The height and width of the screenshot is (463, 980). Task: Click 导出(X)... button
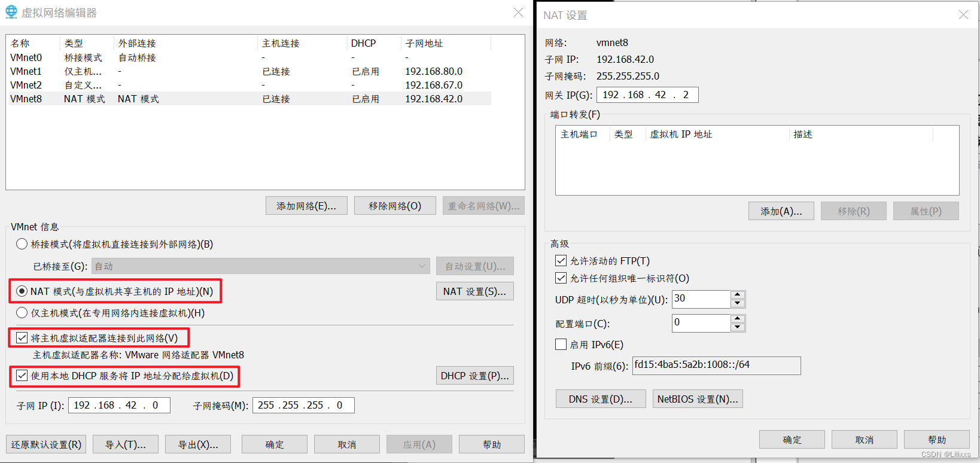pyautogui.click(x=198, y=444)
